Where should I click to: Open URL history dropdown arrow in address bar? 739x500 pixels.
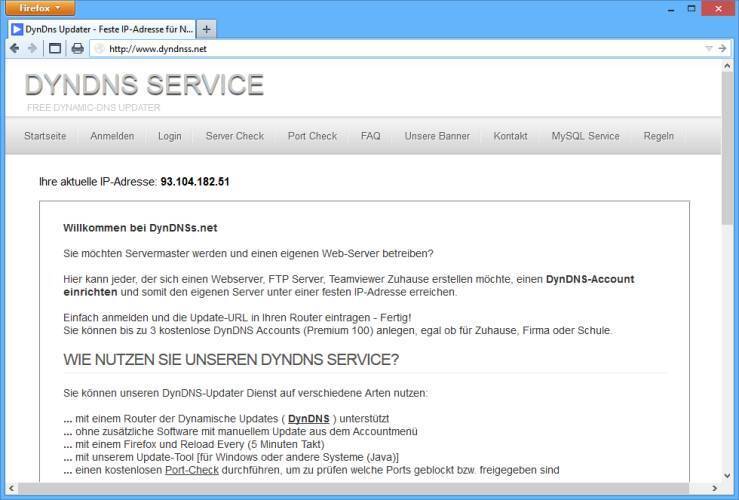click(x=708, y=49)
